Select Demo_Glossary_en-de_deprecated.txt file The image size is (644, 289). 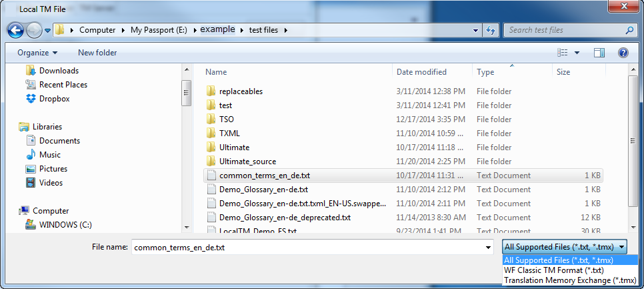pos(285,218)
